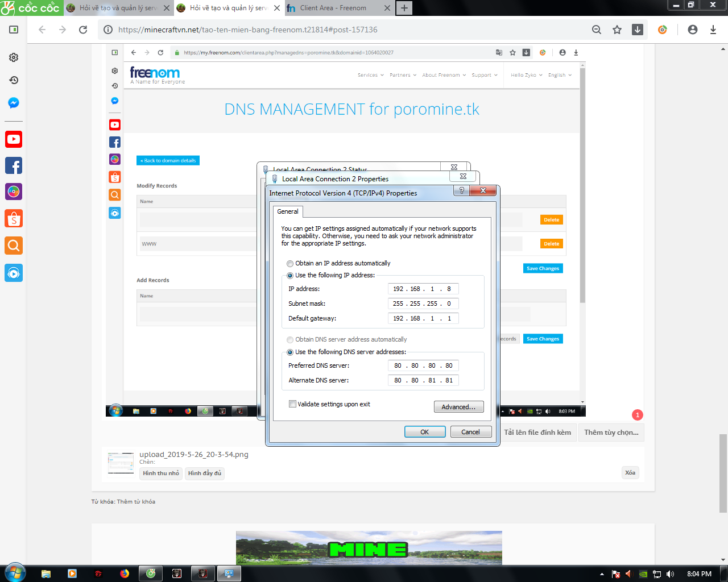Open Windows Media Player from the taskbar
Image resolution: width=728 pixels, height=582 pixels.
click(72, 573)
